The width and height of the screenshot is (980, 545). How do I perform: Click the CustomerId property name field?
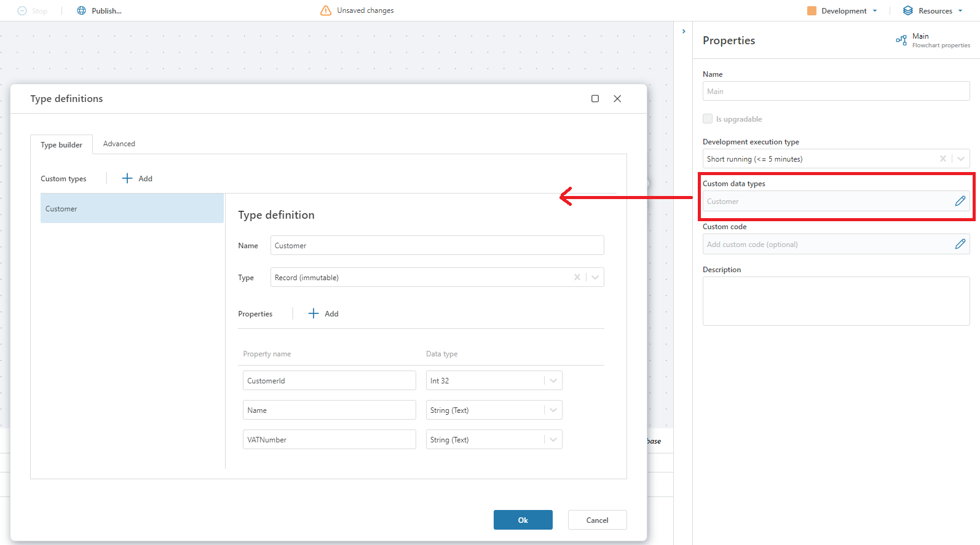[x=329, y=380]
